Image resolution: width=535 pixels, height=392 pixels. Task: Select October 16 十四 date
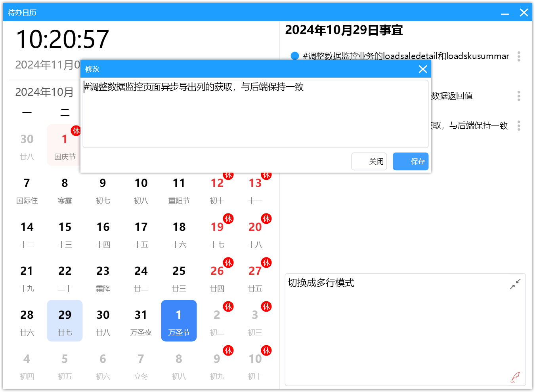[x=103, y=233]
